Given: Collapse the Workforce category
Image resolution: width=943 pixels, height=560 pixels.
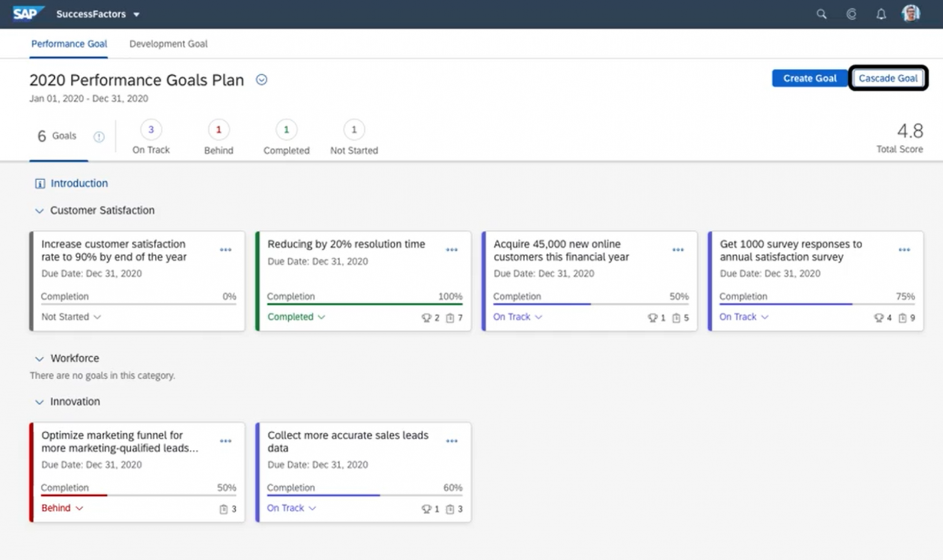Looking at the screenshot, I should pos(39,359).
